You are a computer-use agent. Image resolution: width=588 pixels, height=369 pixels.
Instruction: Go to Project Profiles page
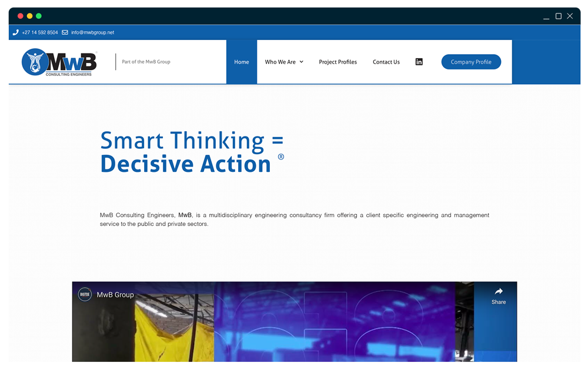click(x=338, y=62)
